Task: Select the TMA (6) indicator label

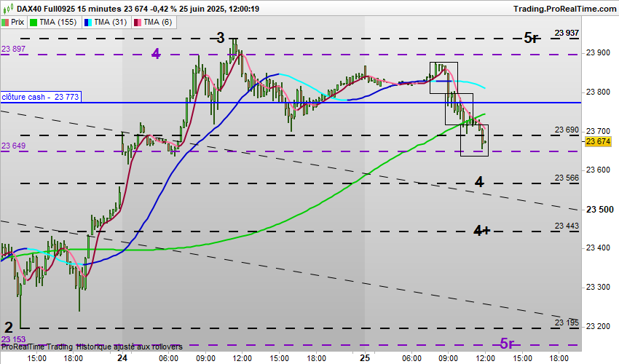Action: click(x=158, y=22)
